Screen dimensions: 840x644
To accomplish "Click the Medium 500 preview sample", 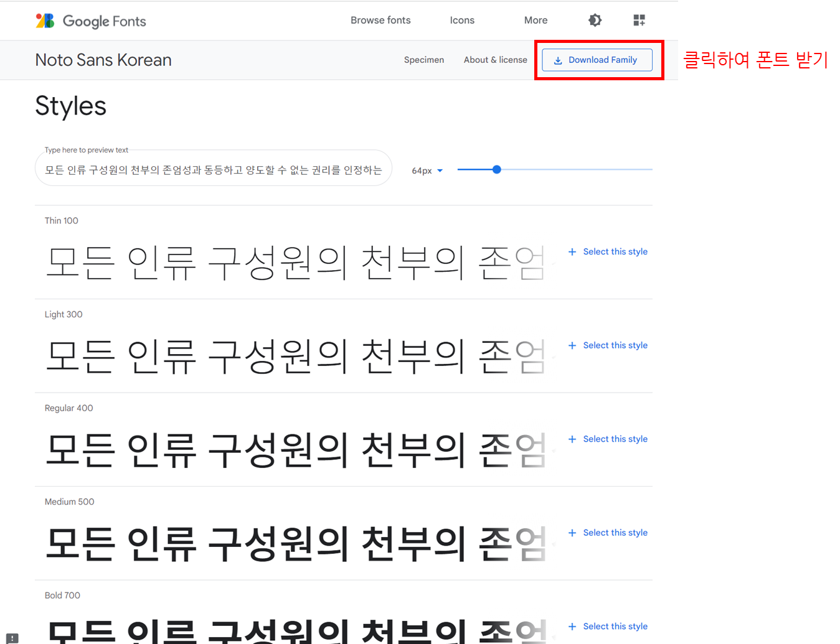I will click(296, 544).
